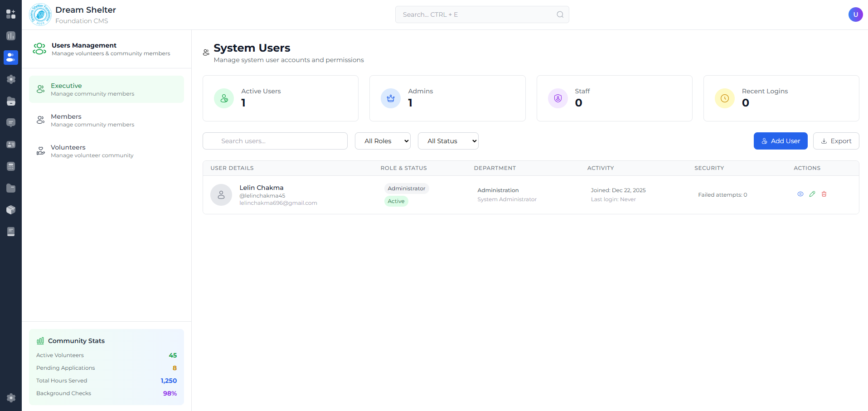Expand the All Status filter dropdown
Image resolution: width=868 pixels, height=411 pixels.
(x=448, y=141)
